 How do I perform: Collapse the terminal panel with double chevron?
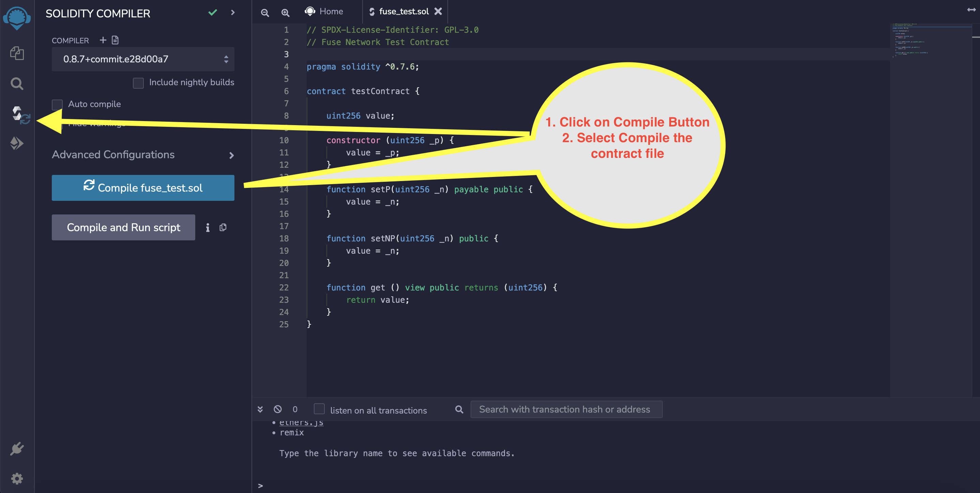coord(260,409)
